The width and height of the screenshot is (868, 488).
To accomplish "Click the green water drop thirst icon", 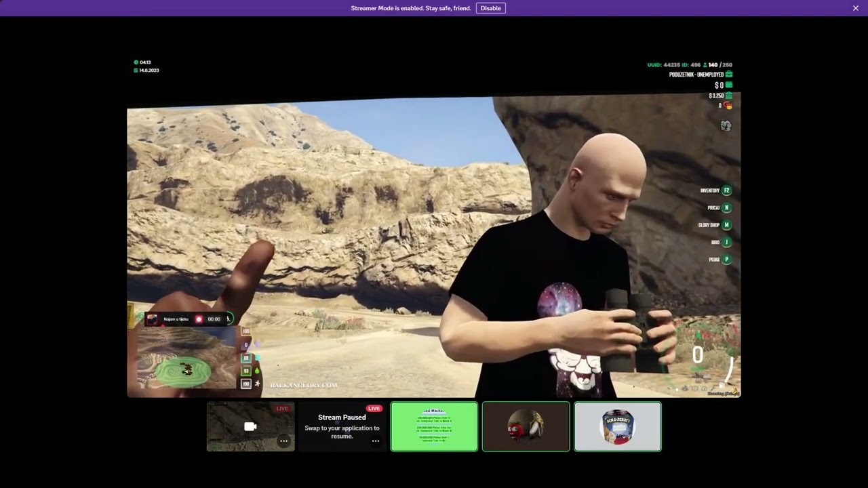I will pos(257,371).
